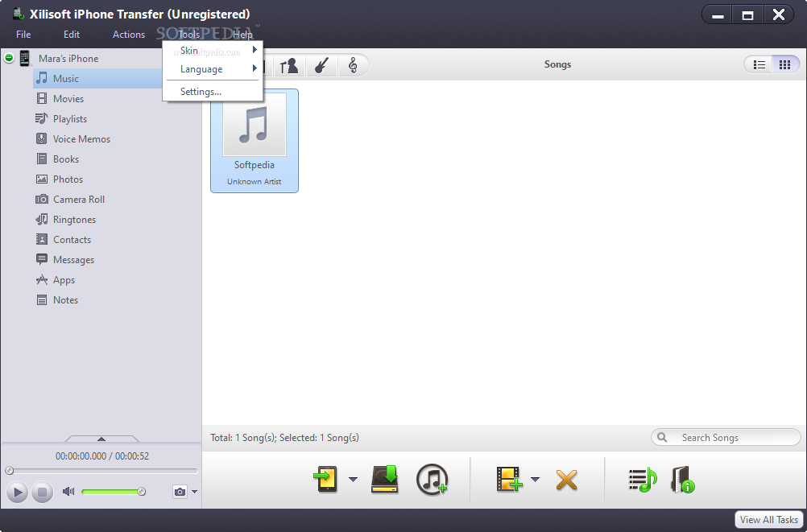
Task: Select the Softpedia song thumbnail
Action: click(x=255, y=141)
